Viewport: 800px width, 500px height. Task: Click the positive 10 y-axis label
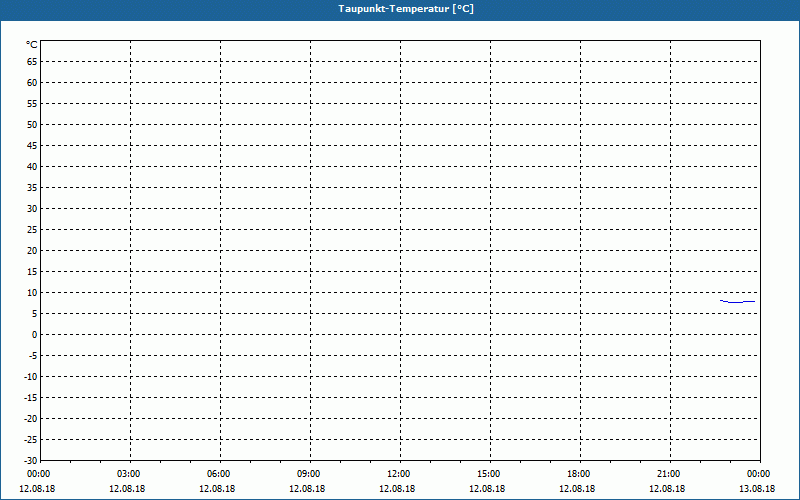pyautogui.click(x=32, y=293)
